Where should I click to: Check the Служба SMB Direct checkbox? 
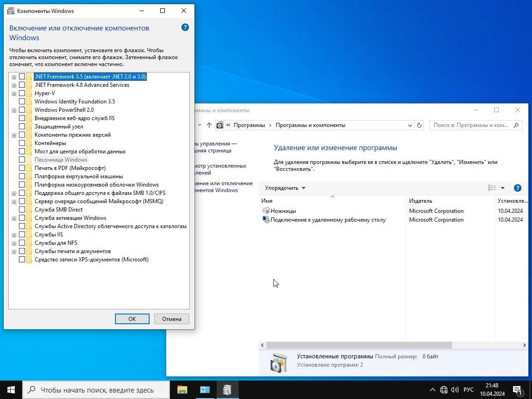tap(22, 210)
